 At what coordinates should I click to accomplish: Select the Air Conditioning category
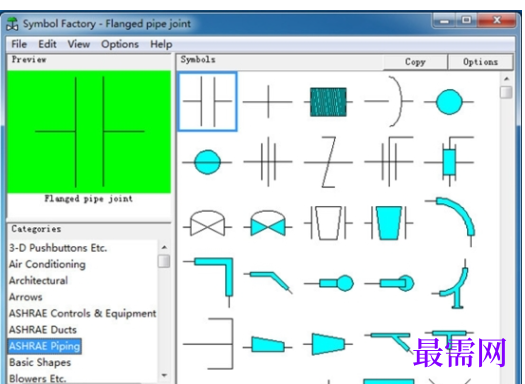(x=47, y=264)
